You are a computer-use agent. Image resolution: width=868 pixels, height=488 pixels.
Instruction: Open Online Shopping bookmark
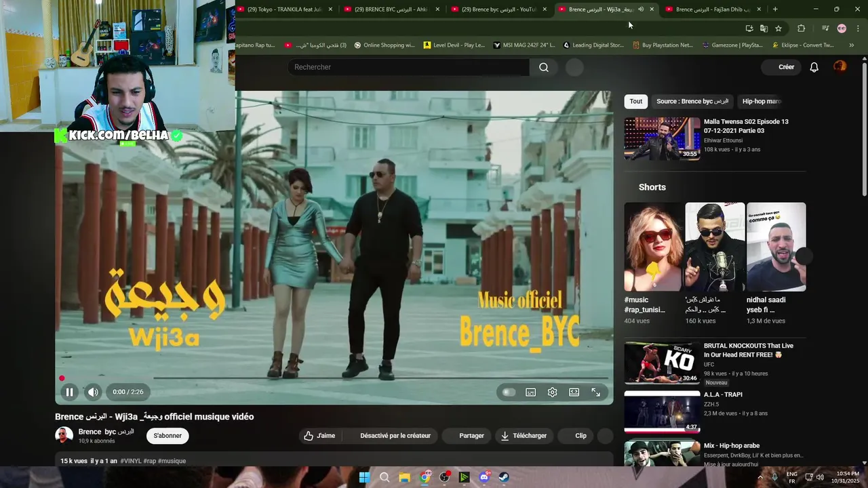[x=384, y=45]
